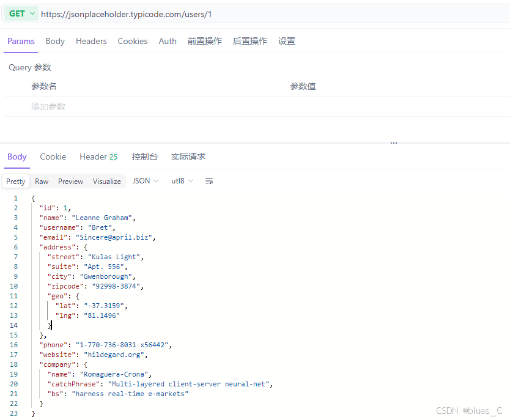This screenshot has width=510, height=420.
Task: Open the utf8 encoding dropdown
Action: 182,181
